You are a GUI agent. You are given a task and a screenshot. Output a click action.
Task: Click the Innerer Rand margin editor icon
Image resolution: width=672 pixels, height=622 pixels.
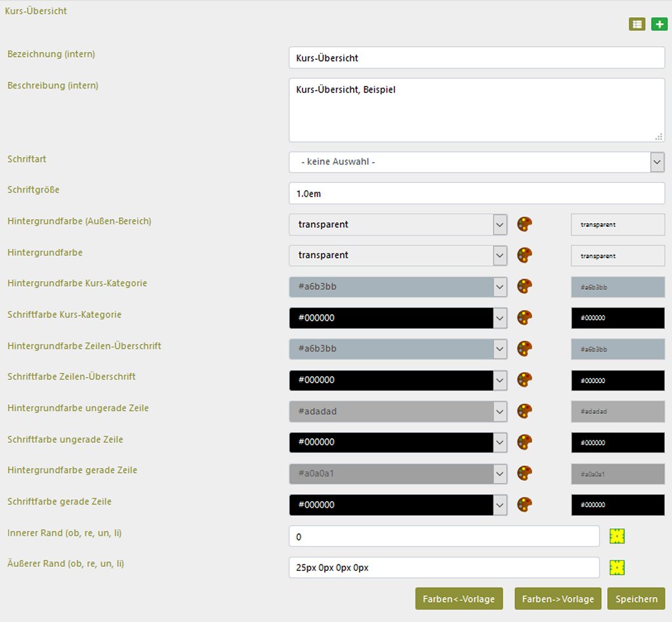click(617, 536)
